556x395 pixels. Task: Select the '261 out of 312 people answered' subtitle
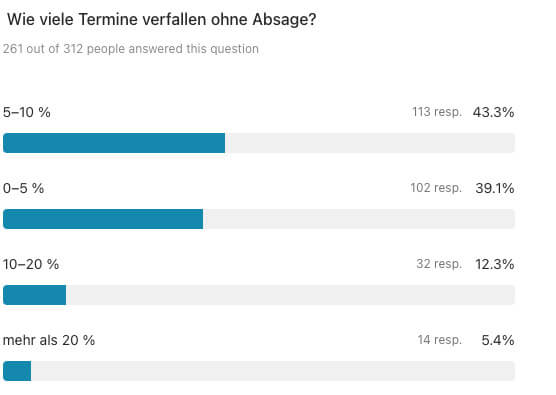click(x=130, y=49)
